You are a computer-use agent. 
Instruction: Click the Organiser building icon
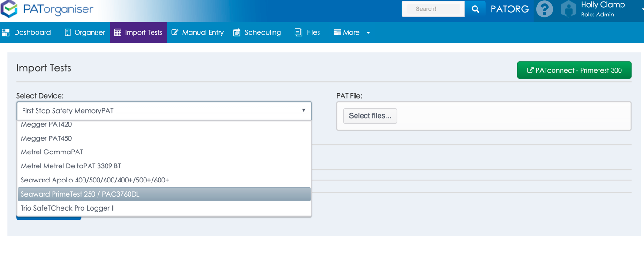tap(68, 32)
